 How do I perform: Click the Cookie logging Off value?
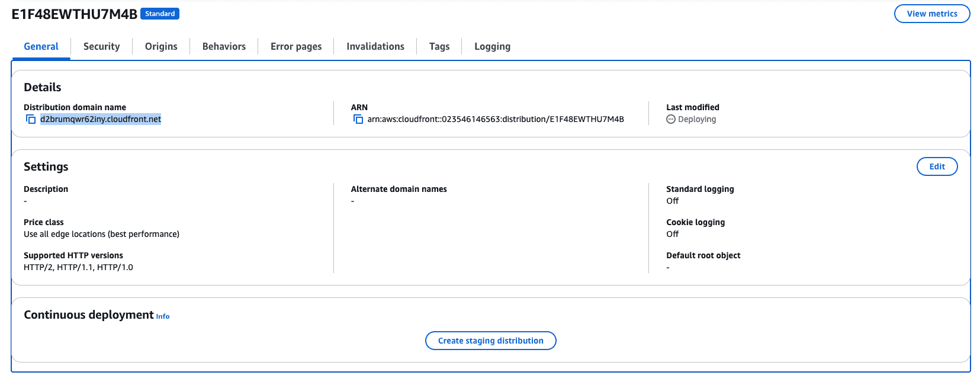click(x=672, y=234)
